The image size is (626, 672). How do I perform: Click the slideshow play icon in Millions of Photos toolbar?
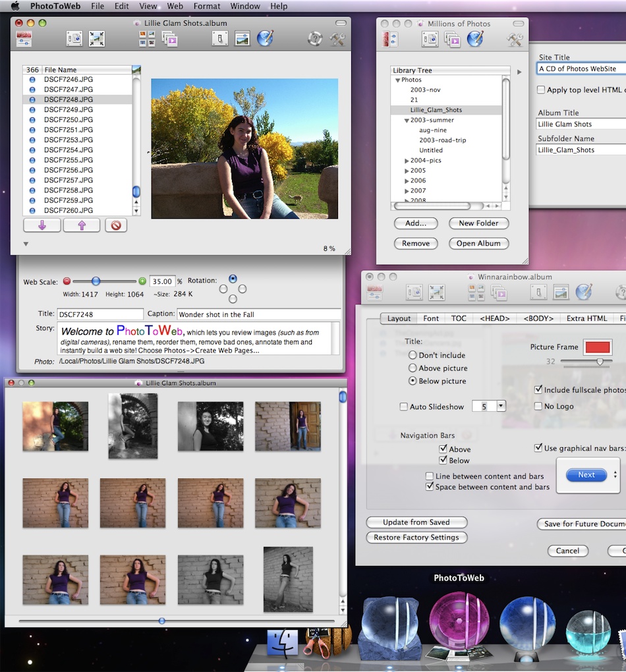[453, 40]
